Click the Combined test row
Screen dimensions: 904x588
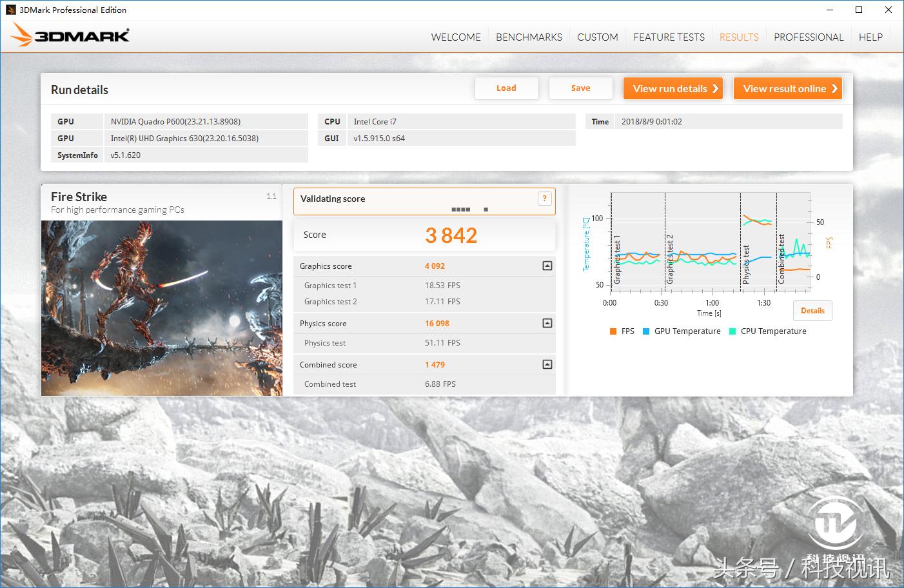tap(424, 384)
